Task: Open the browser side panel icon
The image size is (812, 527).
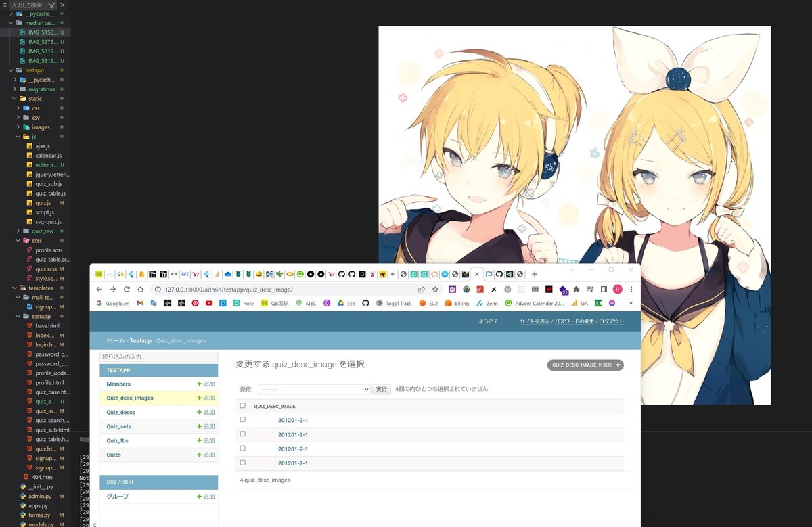Action: click(x=604, y=289)
